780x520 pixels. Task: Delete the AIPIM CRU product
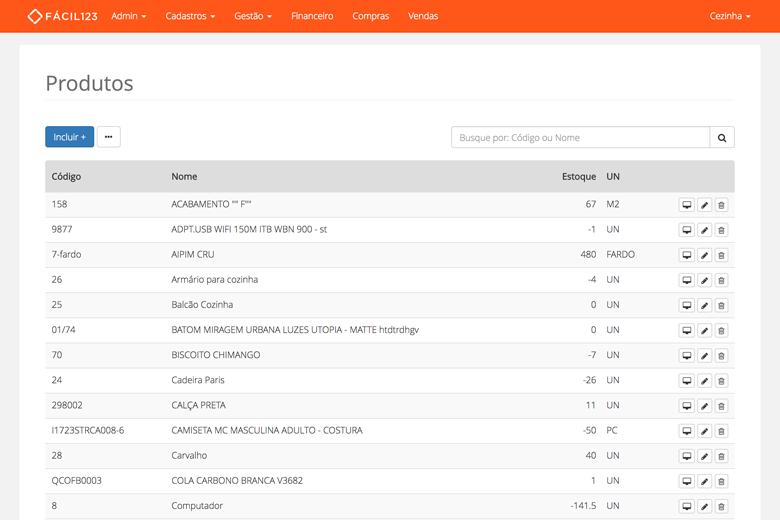click(x=721, y=255)
